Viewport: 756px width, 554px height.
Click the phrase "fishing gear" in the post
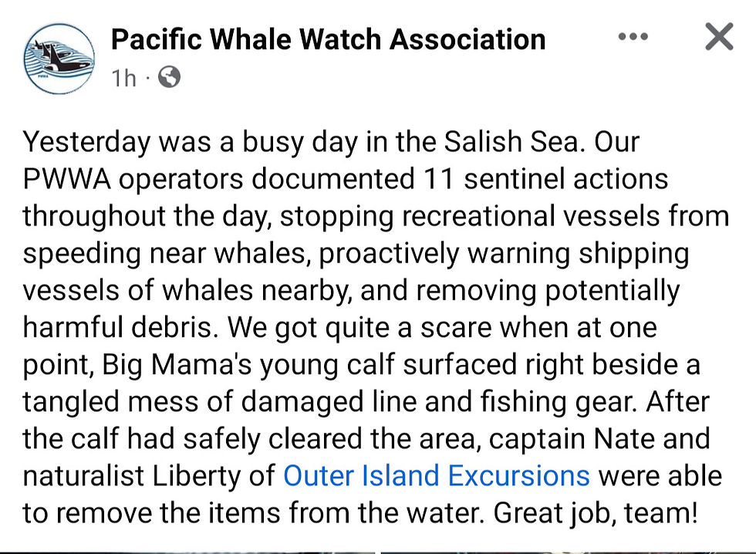(x=549, y=401)
